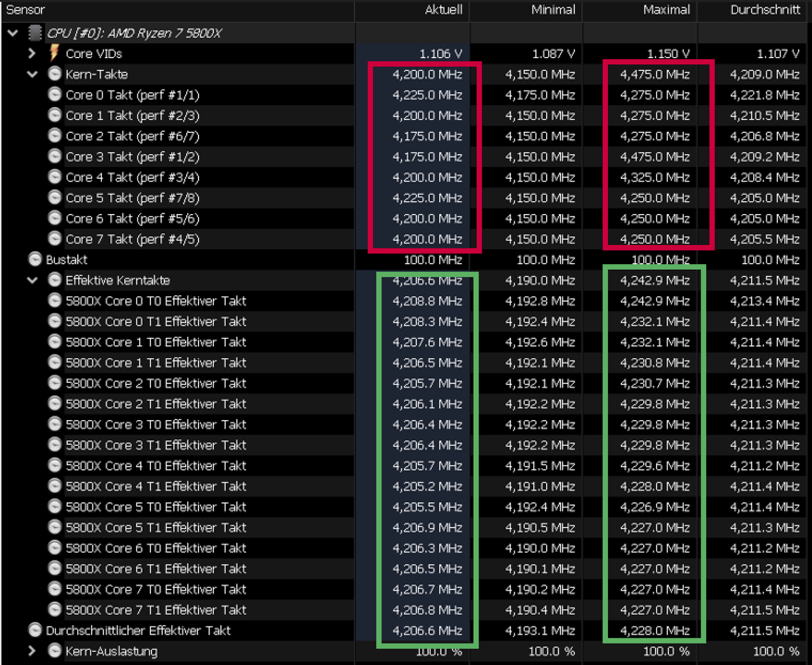Click the Core VIDs minimum value 1.087 V

pyautogui.click(x=553, y=54)
